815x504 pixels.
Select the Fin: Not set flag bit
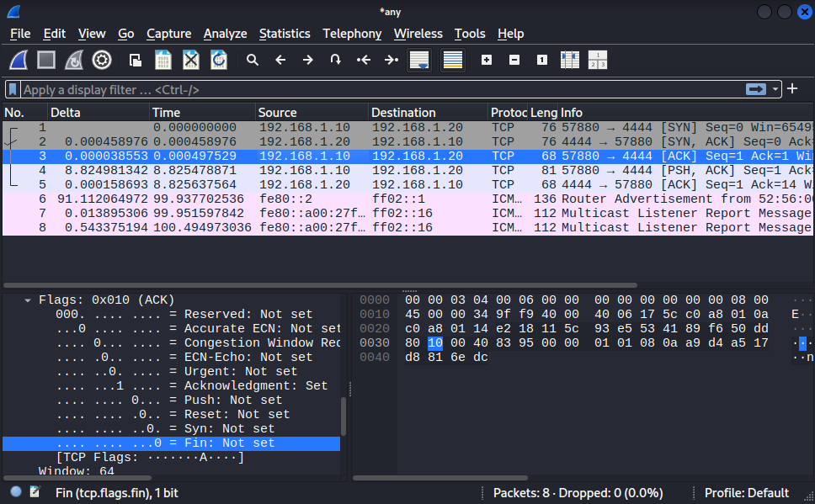(x=229, y=443)
